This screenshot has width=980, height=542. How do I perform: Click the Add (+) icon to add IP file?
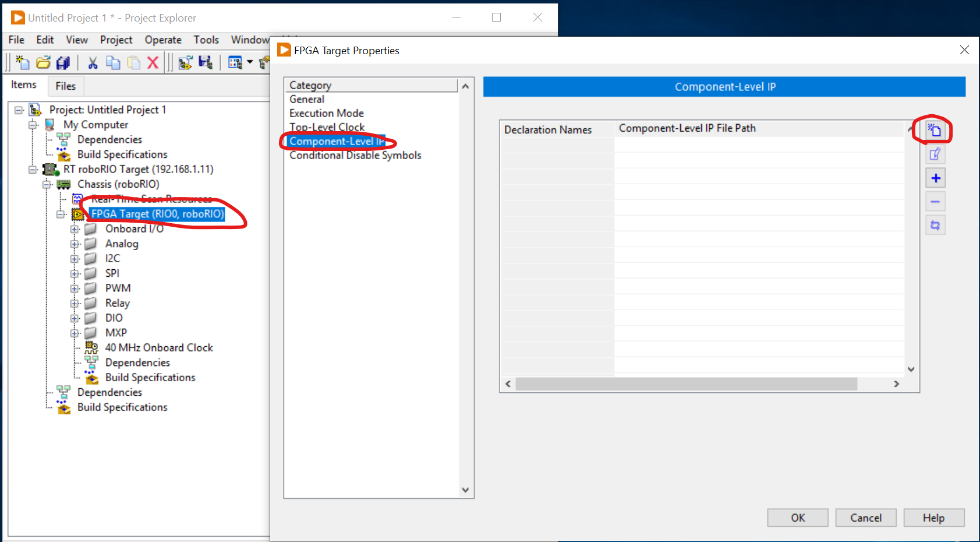[x=935, y=178]
